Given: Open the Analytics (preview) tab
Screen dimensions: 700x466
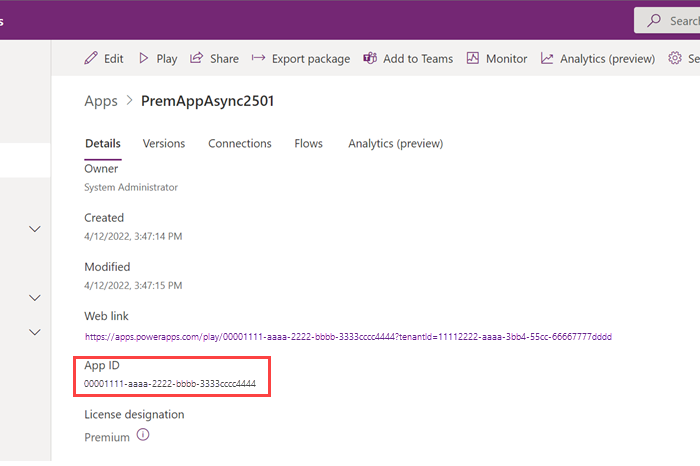Looking at the screenshot, I should pyautogui.click(x=396, y=144).
